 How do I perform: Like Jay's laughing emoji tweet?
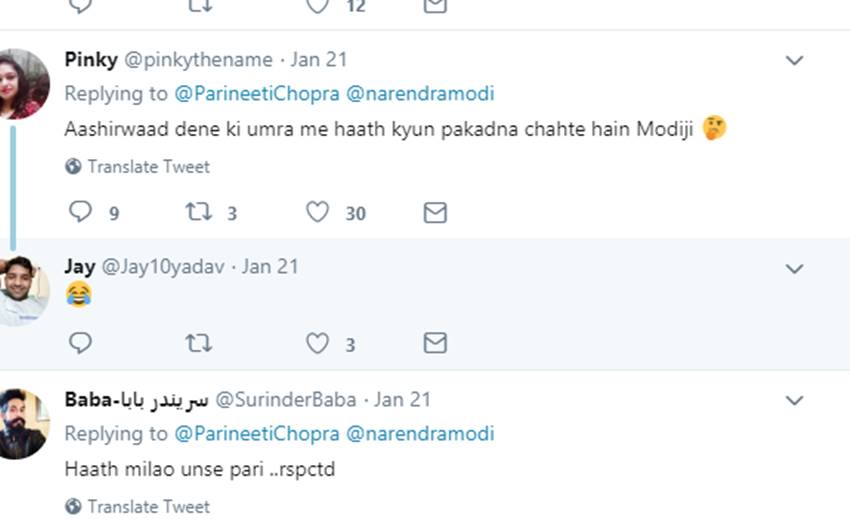click(x=317, y=344)
